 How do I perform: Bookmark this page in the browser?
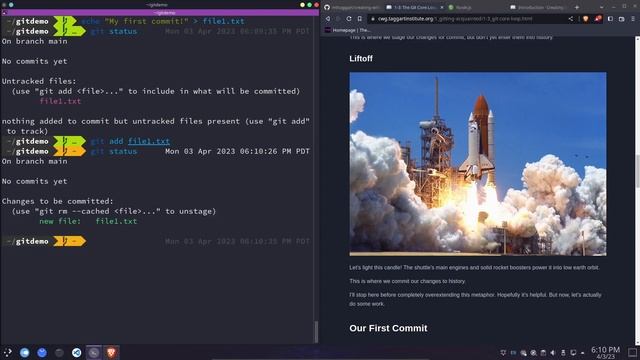pyautogui.click(x=360, y=19)
